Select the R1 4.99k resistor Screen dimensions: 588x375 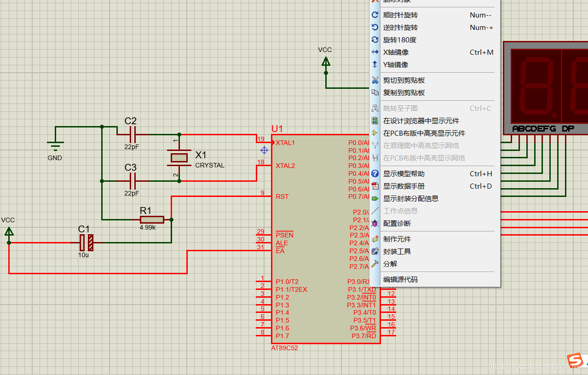152,220
